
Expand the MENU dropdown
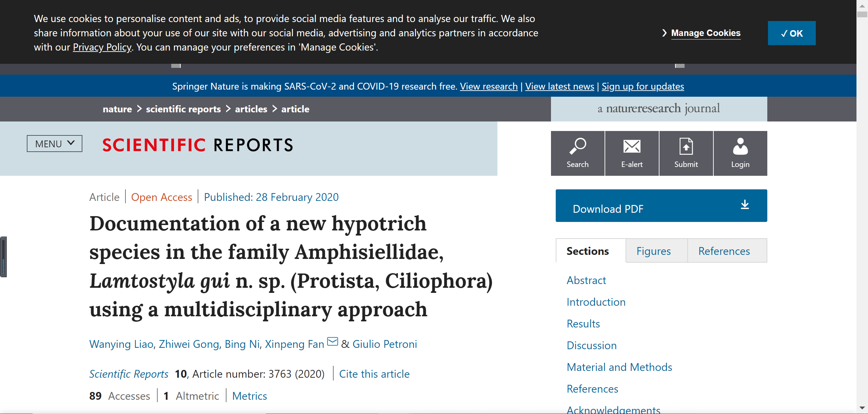pyautogui.click(x=55, y=144)
